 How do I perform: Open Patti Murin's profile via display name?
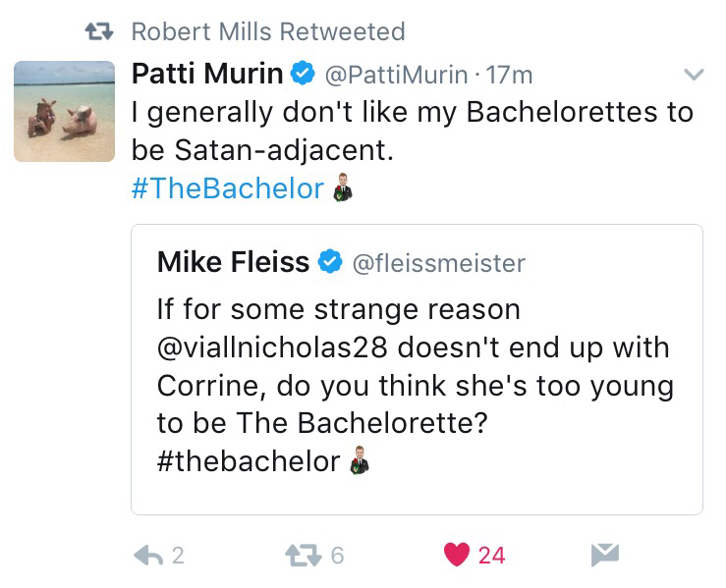tap(206, 74)
